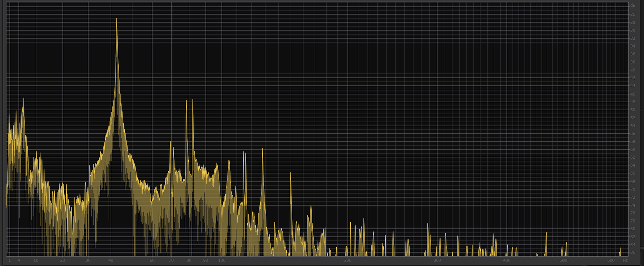Click the -30 level label
This screenshot has width=644, height=266.
pyautogui.click(x=632, y=30)
